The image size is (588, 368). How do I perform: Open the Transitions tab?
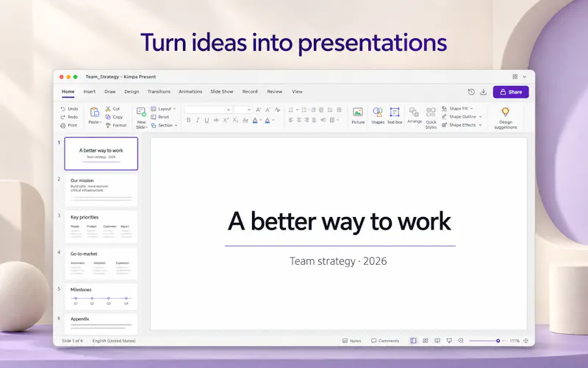point(159,91)
